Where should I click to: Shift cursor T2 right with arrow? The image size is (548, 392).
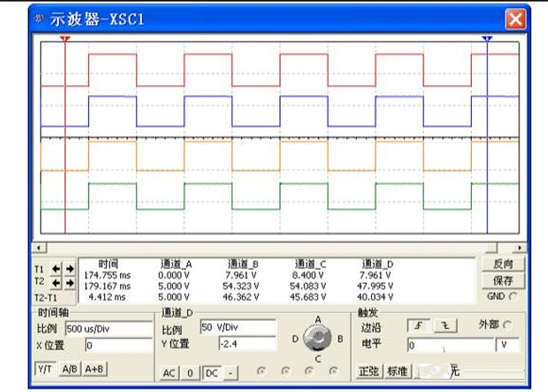pyautogui.click(x=69, y=283)
